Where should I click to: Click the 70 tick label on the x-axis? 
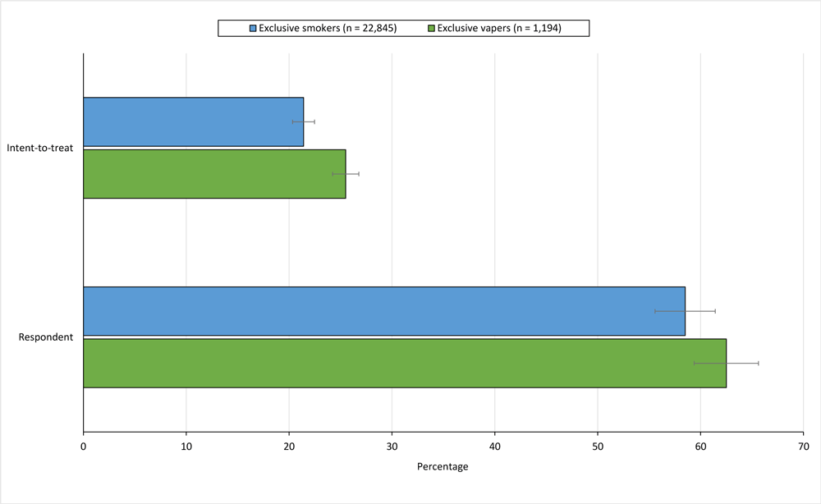pyautogui.click(x=802, y=446)
